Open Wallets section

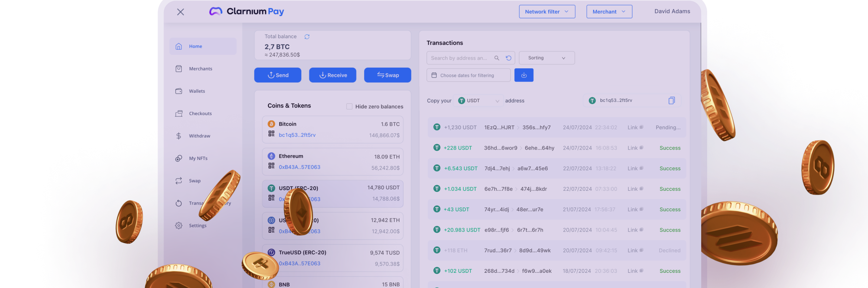(x=197, y=91)
